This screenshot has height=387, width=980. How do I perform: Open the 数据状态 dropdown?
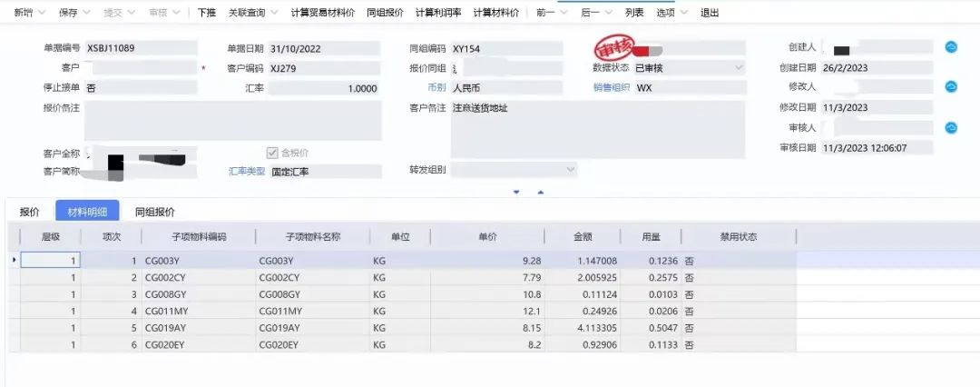point(740,67)
